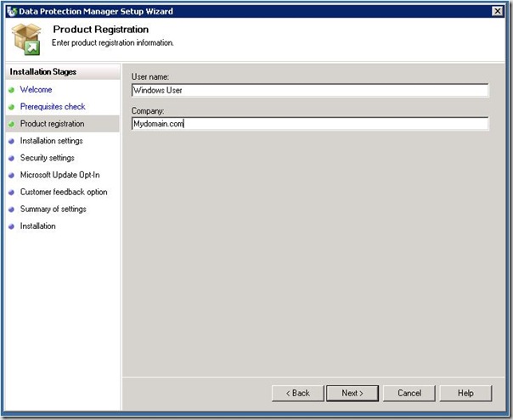Screen dimensions: 513x420
Task: Click the 'Company:' label
Action: tap(148, 111)
